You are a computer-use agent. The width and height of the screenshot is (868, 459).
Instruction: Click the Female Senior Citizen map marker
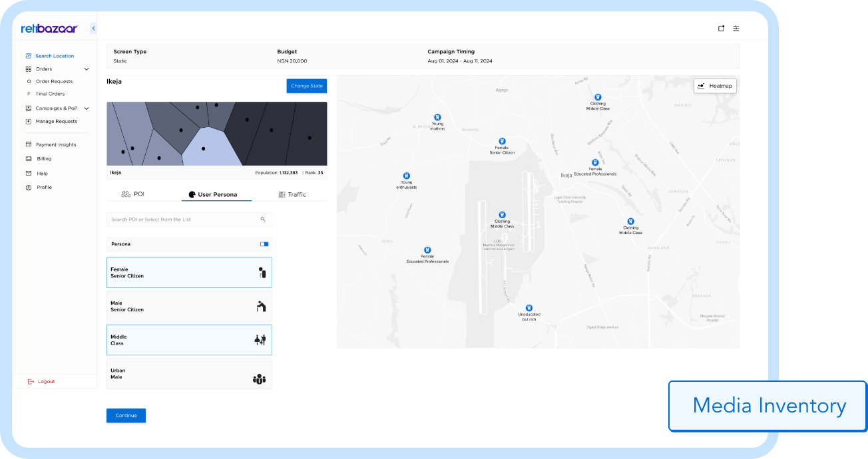coord(503,141)
